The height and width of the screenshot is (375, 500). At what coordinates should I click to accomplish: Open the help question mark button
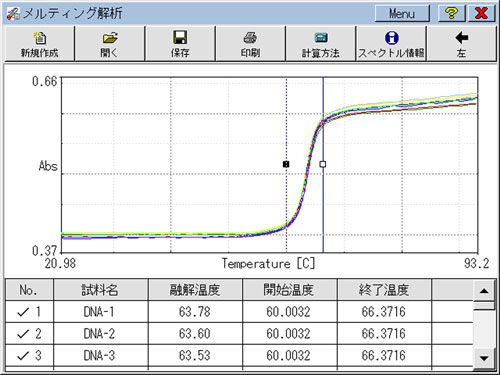pos(451,13)
